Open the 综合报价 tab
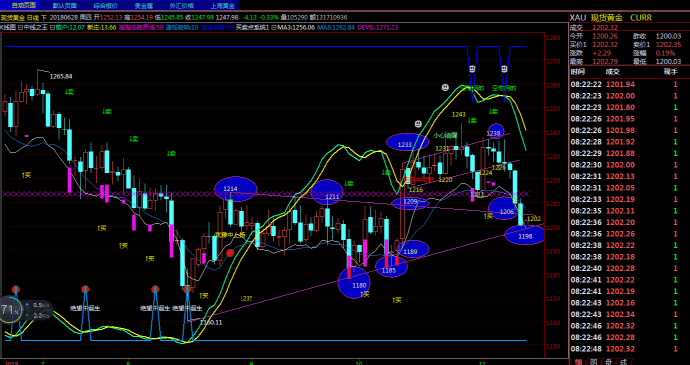Viewport: 690px width, 365px height. pos(105,5)
